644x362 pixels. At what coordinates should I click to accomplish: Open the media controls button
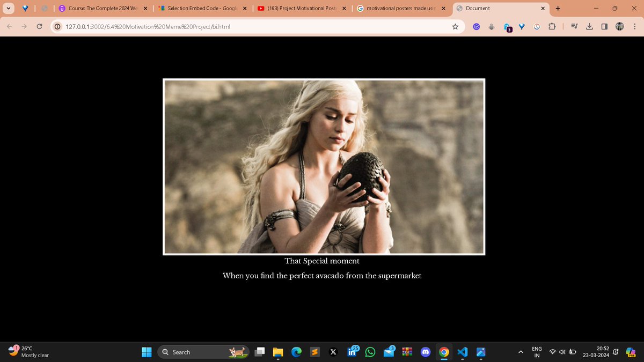coord(574,26)
